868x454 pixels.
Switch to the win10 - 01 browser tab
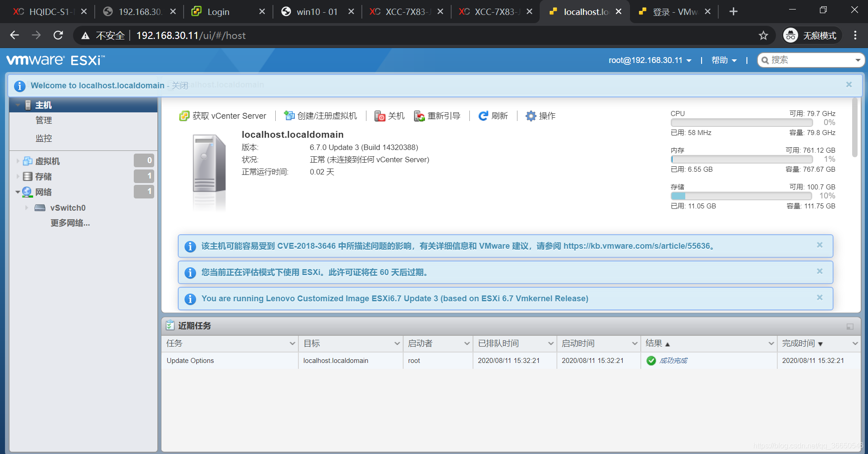317,12
